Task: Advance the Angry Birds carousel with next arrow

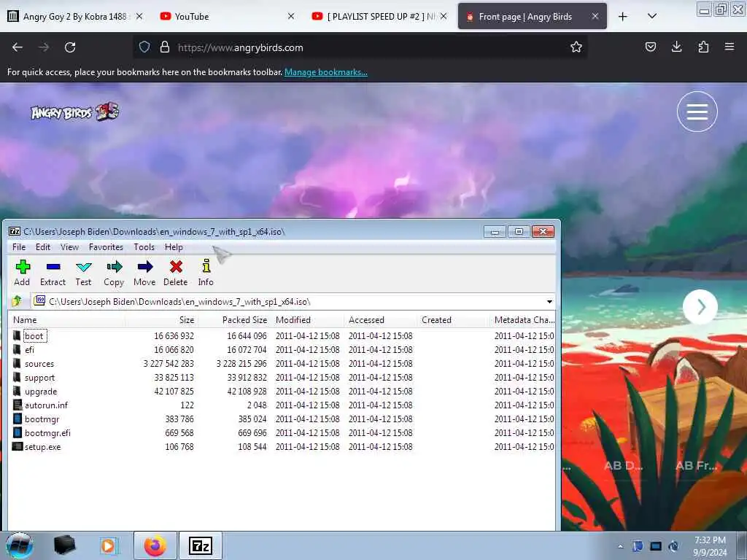Action: 700,307
